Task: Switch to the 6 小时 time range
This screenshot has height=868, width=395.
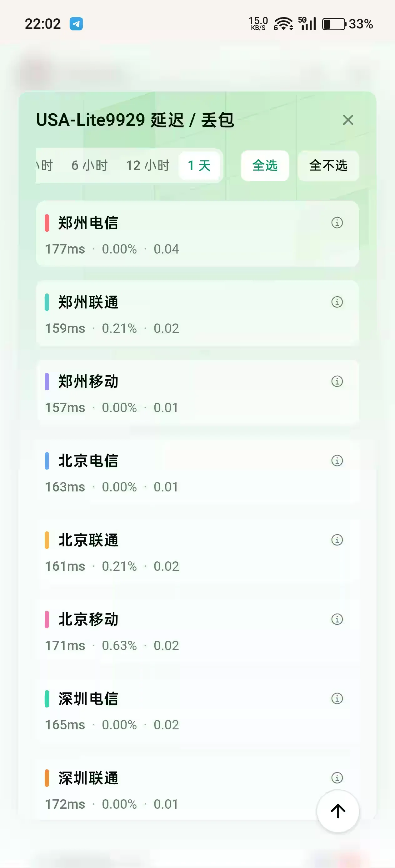Action: point(89,166)
